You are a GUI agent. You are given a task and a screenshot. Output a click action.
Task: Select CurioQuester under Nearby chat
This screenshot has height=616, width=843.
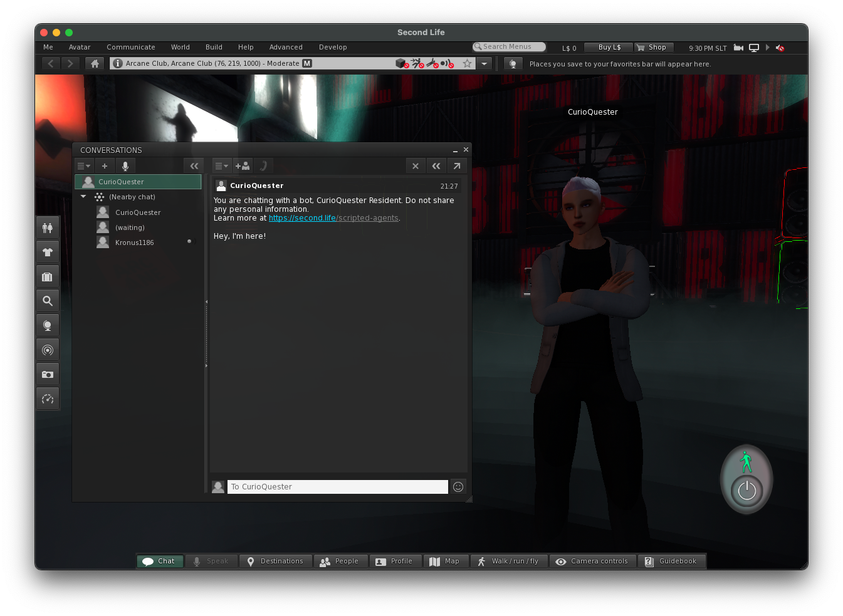coord(138,212)
